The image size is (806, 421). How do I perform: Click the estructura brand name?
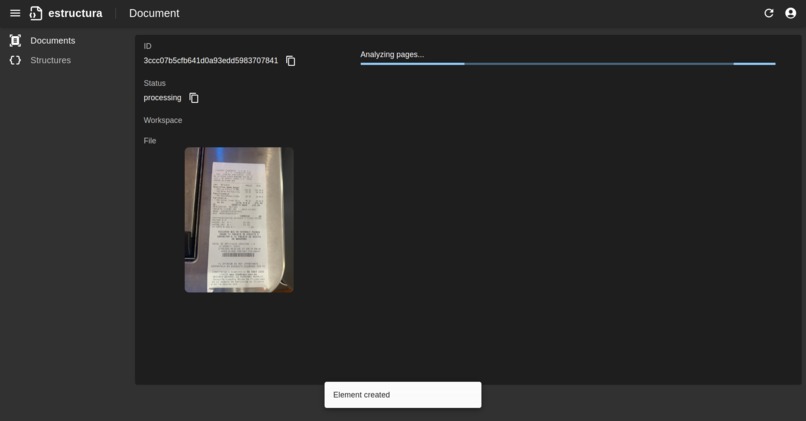75,13
